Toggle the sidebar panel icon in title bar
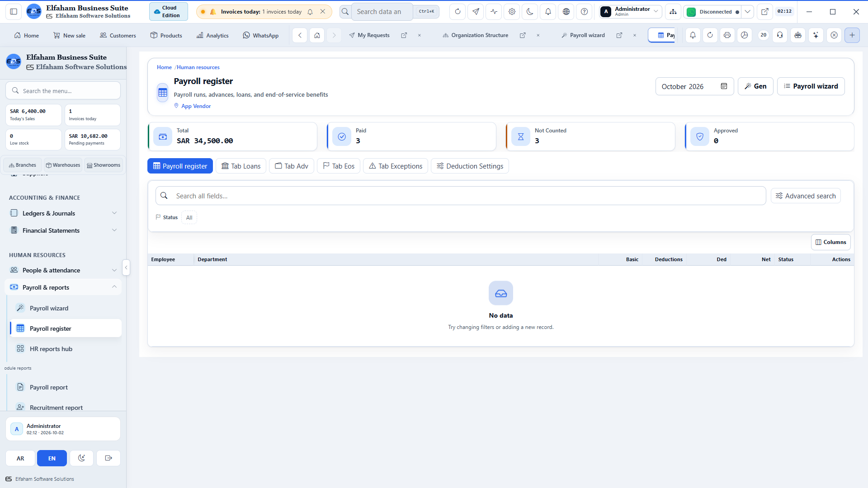This screenshot has width=868, height=488. click(x=14, y=12)
